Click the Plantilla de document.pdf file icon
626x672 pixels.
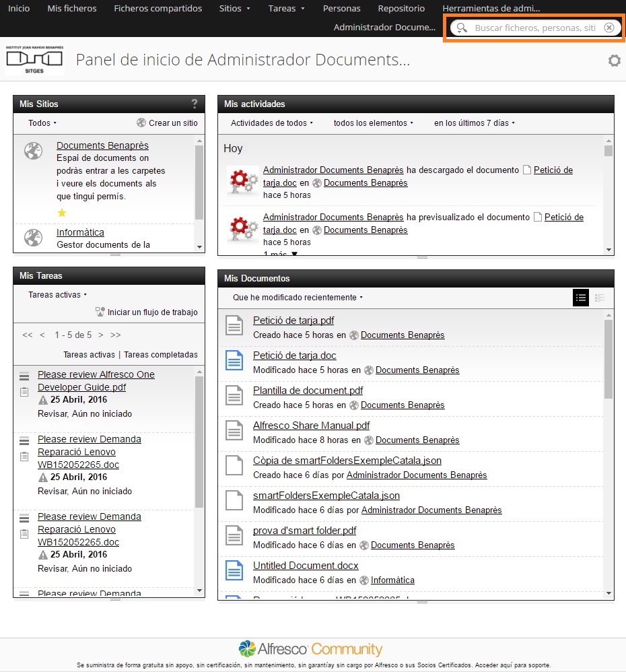click(x=234, y=395)
